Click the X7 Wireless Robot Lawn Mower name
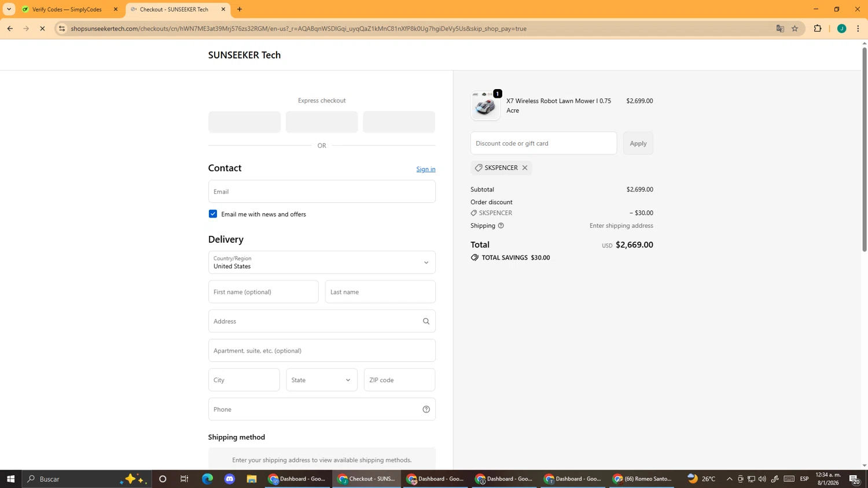 click(x=558, y=105)
